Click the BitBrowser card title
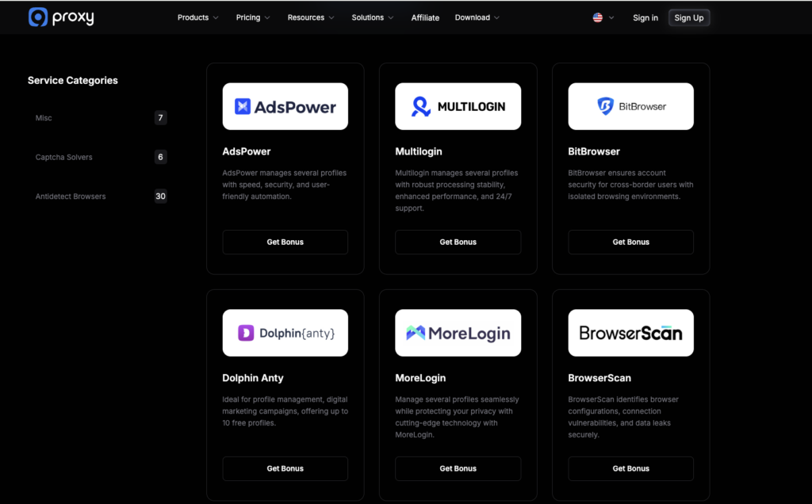The width and height of the screenshot is (812, 504). 594,151
